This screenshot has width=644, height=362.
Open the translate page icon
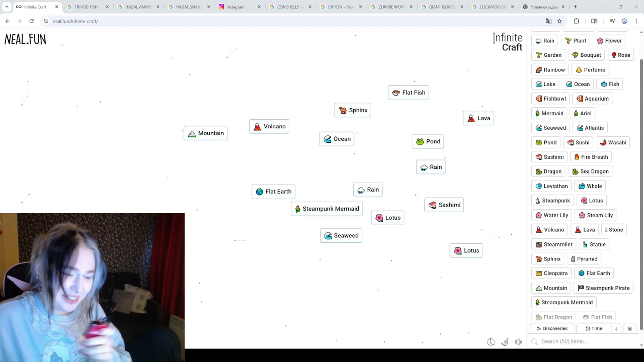(x=548, y=21)
